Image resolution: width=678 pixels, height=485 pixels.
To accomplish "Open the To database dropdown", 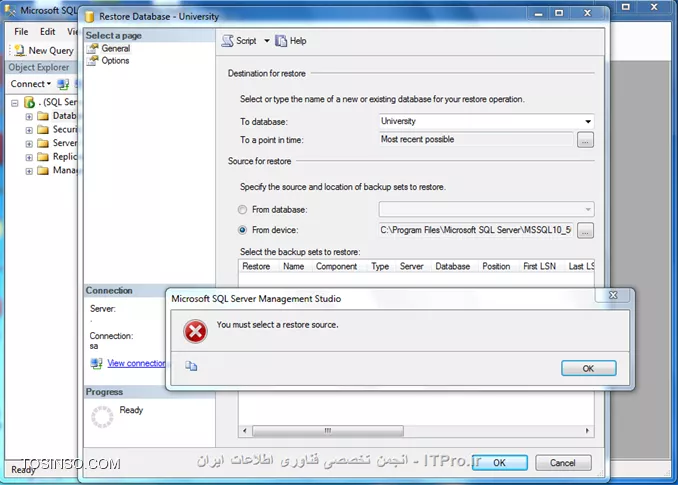I will pos(588,121).
